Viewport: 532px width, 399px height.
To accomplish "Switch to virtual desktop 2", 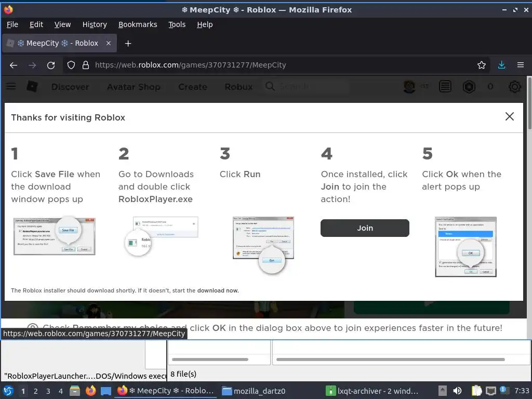I will pos(36,391).
